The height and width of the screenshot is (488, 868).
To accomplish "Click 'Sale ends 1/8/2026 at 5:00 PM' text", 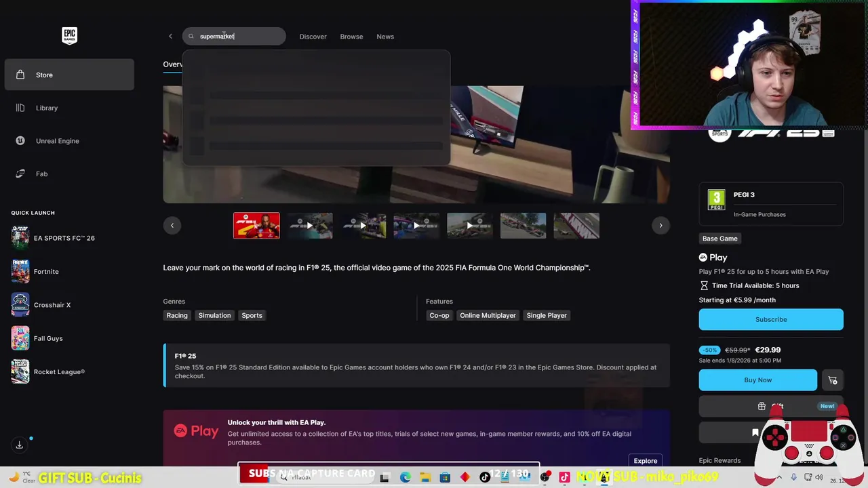I will click(x=740, y=361).
